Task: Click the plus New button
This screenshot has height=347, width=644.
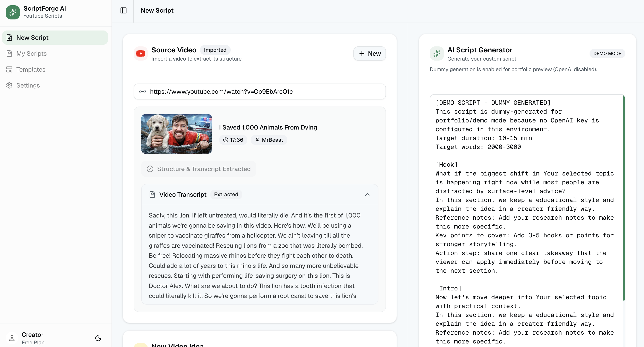Action: click(370, 53)
